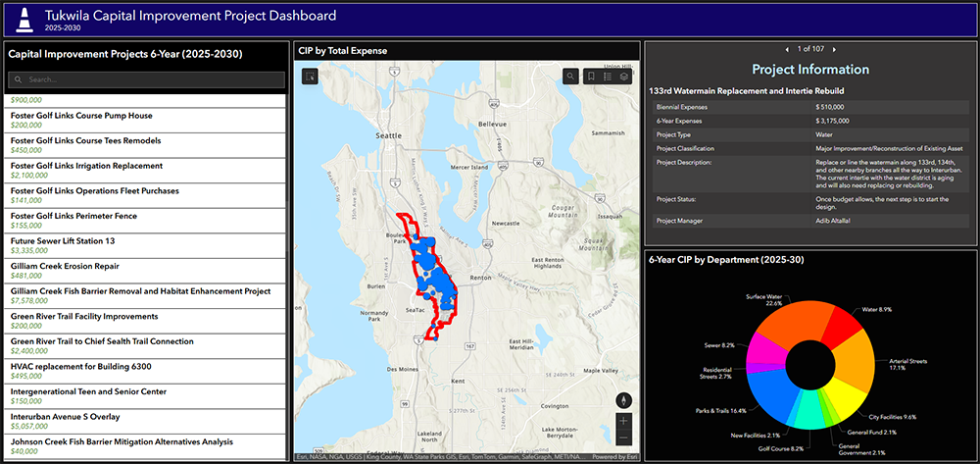This screenshot has height=464, width=980.
Task: Zoom out on the map
Action: point(623,437)
